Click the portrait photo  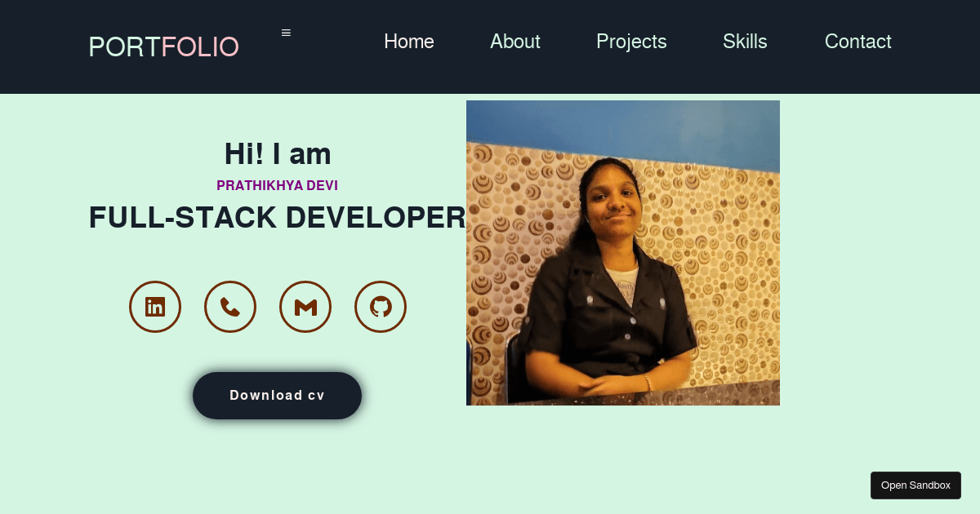point(622,252)
